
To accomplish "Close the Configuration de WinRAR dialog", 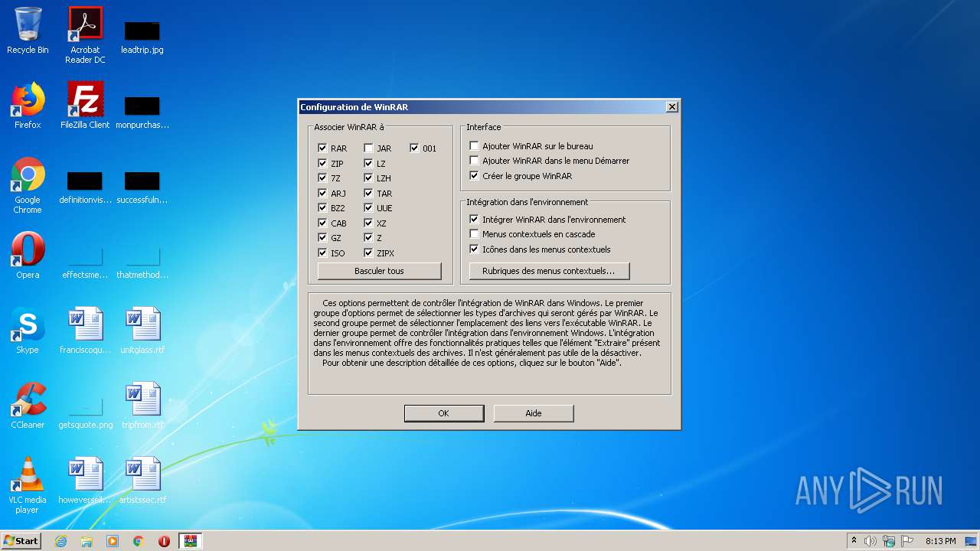I will click(x=671, y=107).
